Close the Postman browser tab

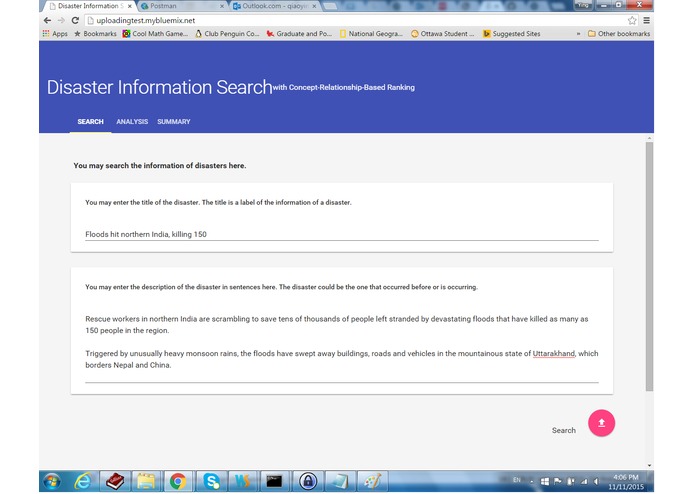click(222, 6)
